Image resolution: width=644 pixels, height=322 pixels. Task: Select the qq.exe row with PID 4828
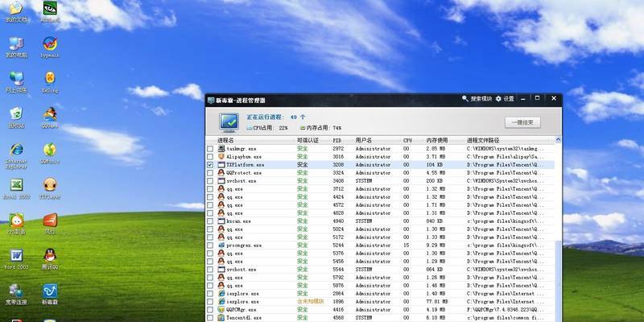380,213
